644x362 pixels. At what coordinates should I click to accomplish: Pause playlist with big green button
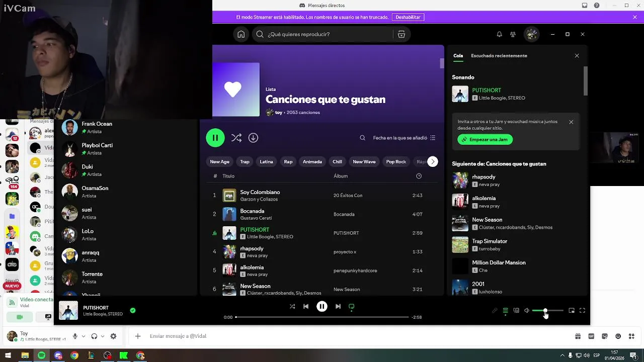pyautogui.click(x=215, y=138)
